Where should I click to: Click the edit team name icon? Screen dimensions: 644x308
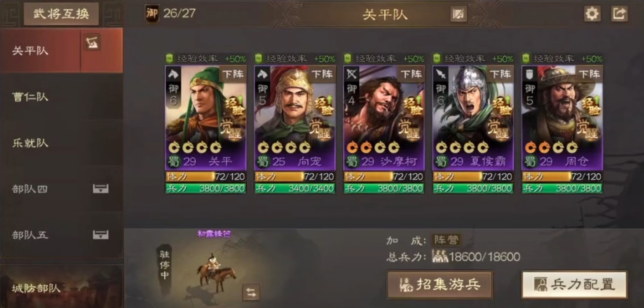point(458,14)
